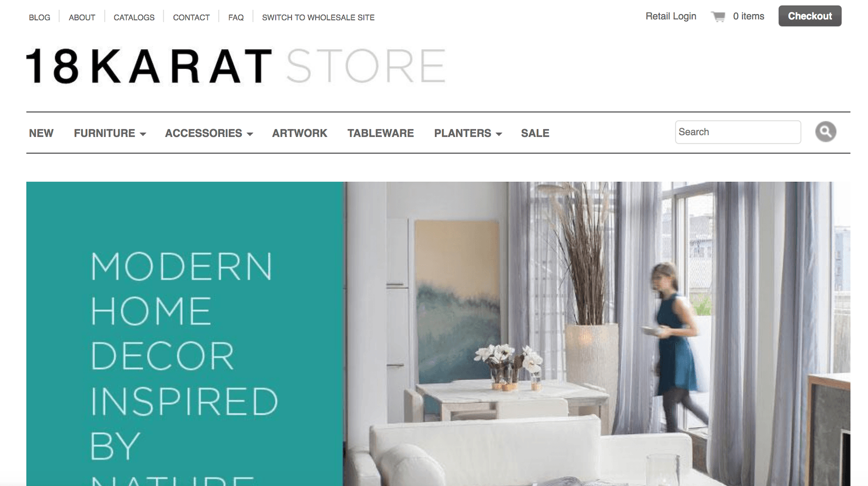
Task: Open the Retail Login link
Action: [671, 16]
